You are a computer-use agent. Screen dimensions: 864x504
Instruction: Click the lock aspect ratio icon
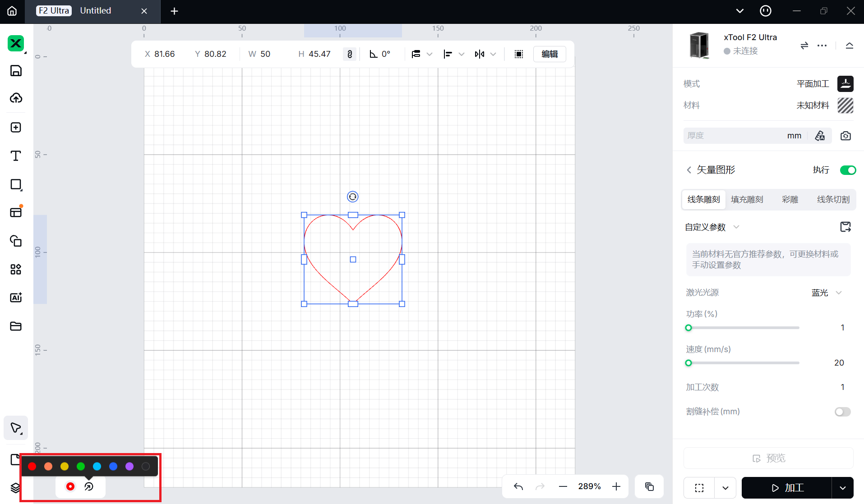tap(350, 54)
